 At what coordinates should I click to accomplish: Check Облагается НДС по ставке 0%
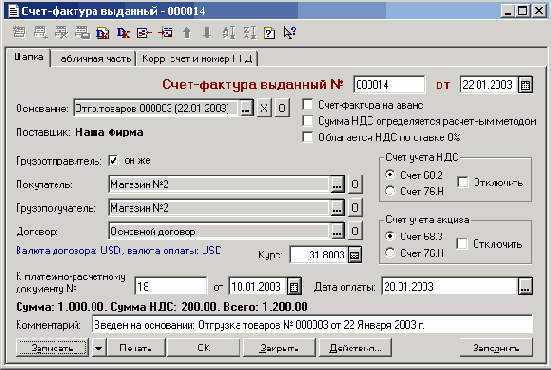[x=307, y=137]
